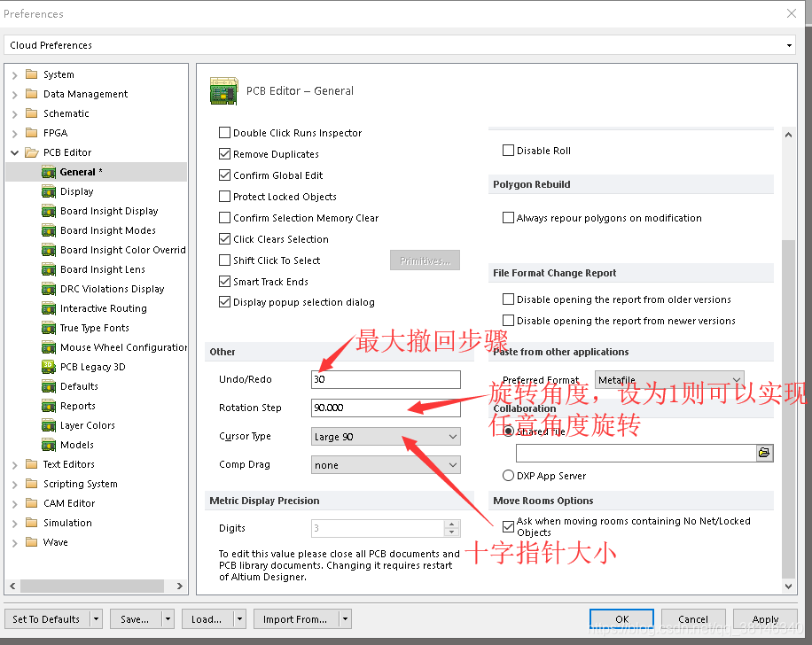Click the Models page icon

(x=49, y=445)
